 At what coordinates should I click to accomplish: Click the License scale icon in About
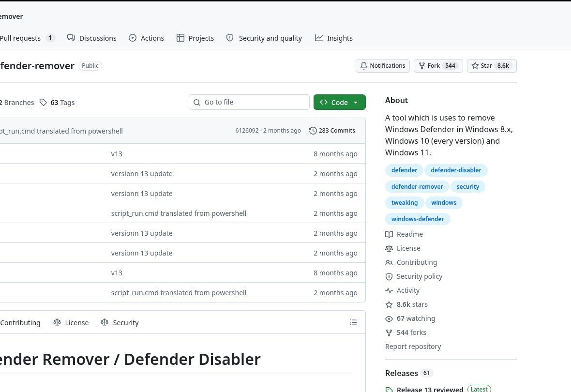(x=389, y=248)
